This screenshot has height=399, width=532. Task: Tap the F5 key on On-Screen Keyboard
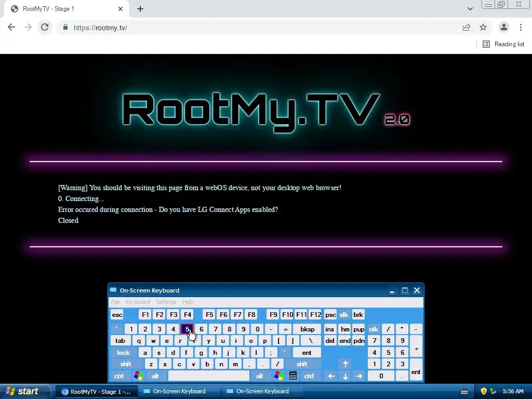[x=209, y=315]
